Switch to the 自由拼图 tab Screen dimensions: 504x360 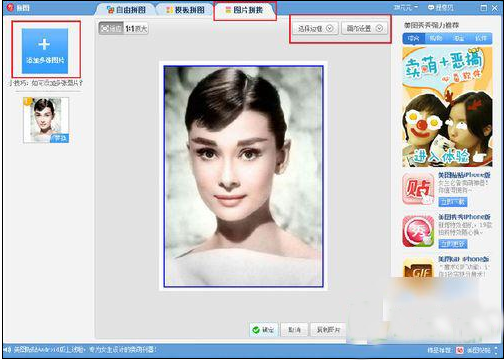(x=126, y=10)
